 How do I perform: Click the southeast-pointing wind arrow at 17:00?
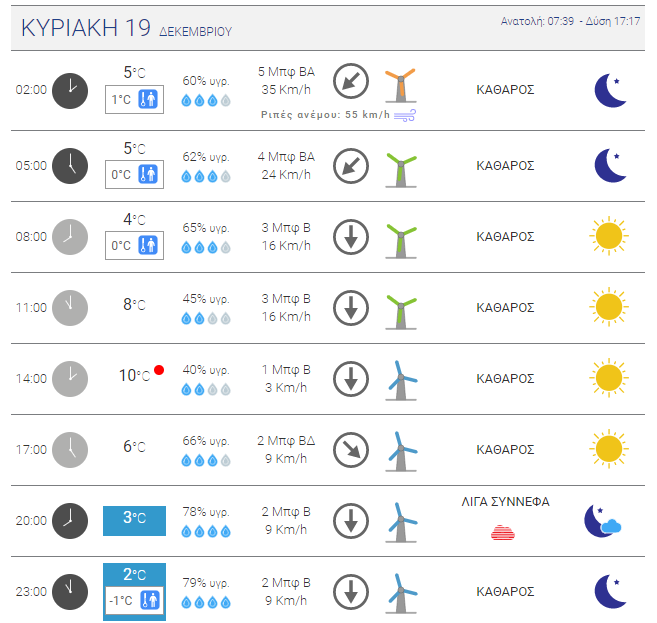pos(351,450)
